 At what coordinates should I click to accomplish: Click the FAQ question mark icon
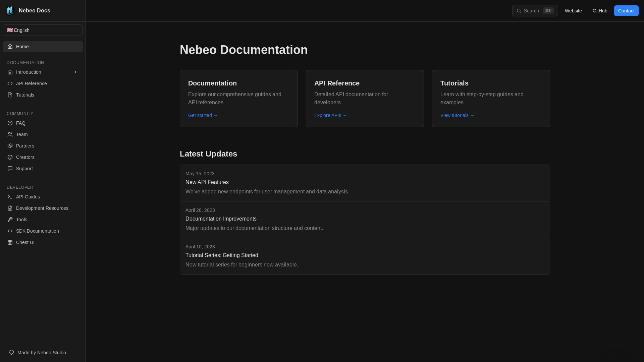click(x=10, y=123)
